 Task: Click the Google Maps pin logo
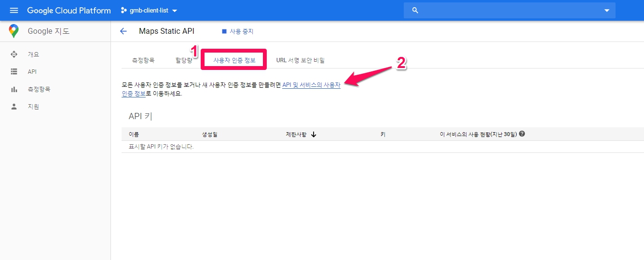pos(14,31)
